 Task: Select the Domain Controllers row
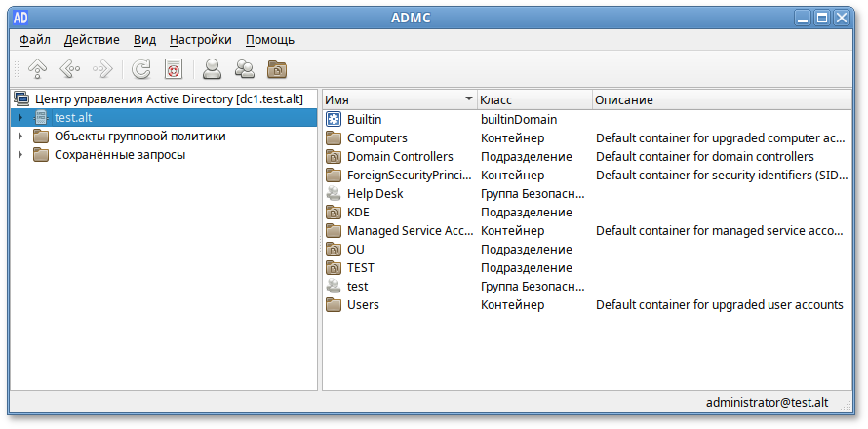(400, 157)
